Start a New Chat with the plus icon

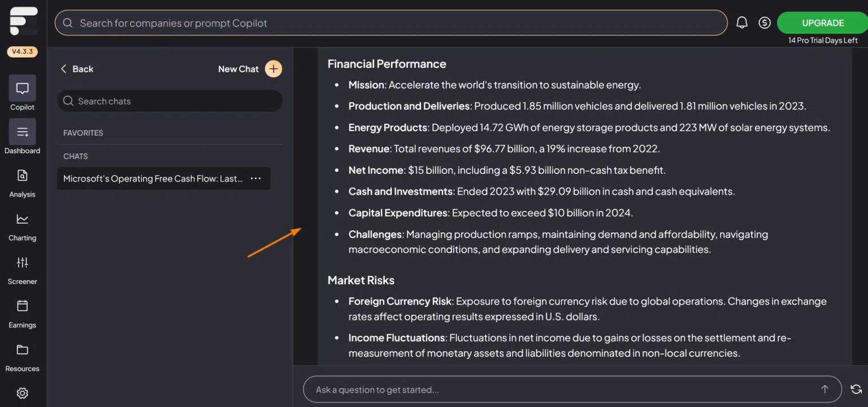point(273,68)
